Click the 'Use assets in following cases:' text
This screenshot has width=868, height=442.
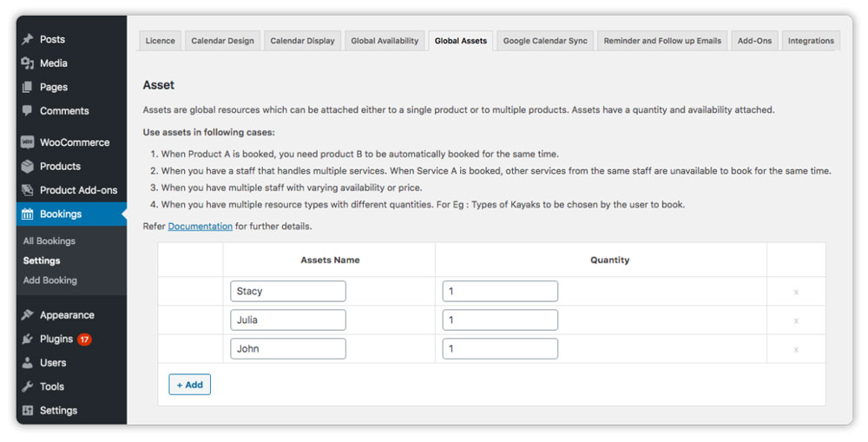[x=208, y=132]
